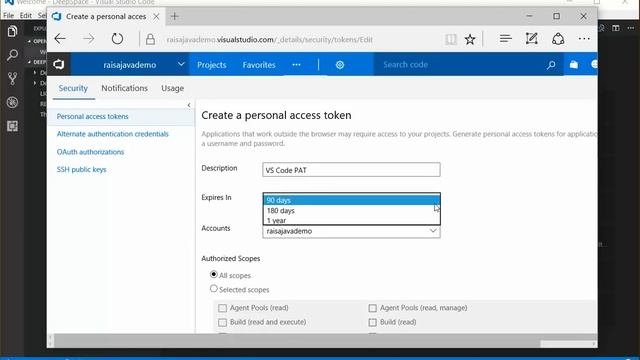This screenshot has width=640, height=360.
Task: Open Personal access tokens link
Action: pyautogui.click(x=92, y=116)
